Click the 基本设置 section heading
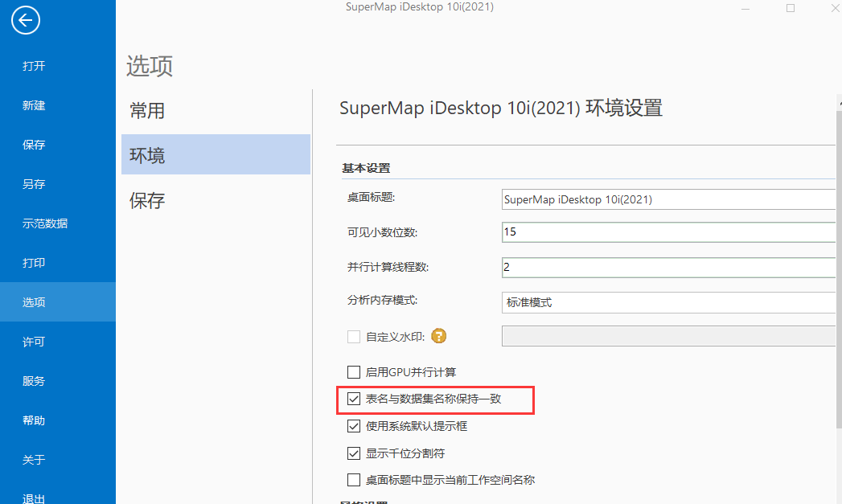 point(366,168)
